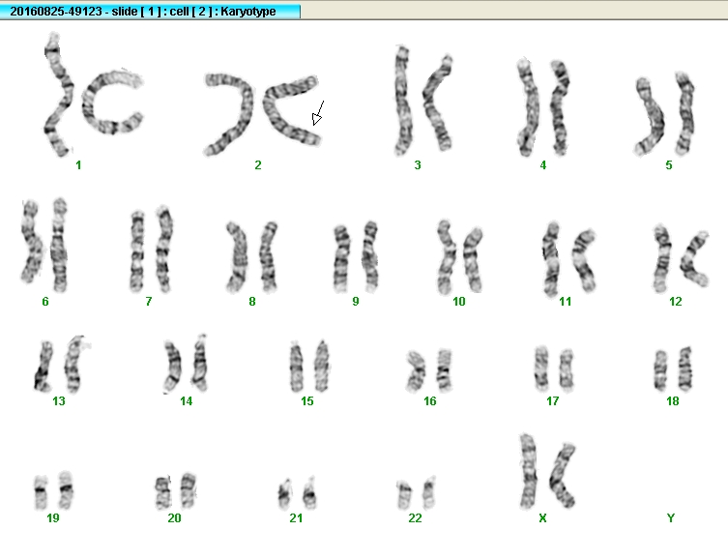The width and height of the screenshot is (728, 560).
Task: Click the chromosome 1 pair image
Action: 94,94
